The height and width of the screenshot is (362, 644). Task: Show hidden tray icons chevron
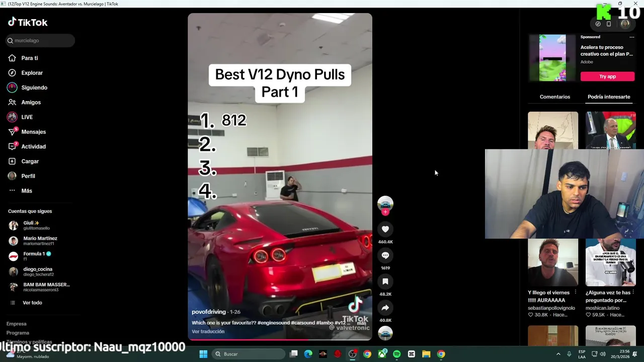[558, 354]
